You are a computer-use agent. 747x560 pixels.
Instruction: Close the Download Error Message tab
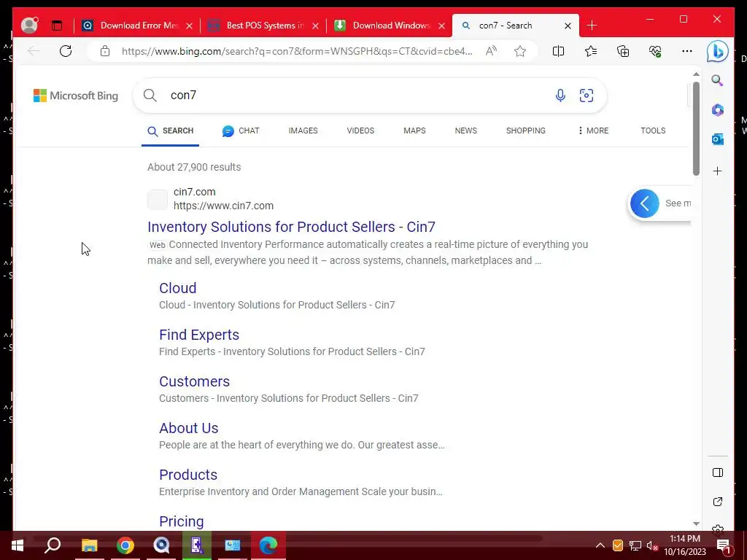(189, 26)
